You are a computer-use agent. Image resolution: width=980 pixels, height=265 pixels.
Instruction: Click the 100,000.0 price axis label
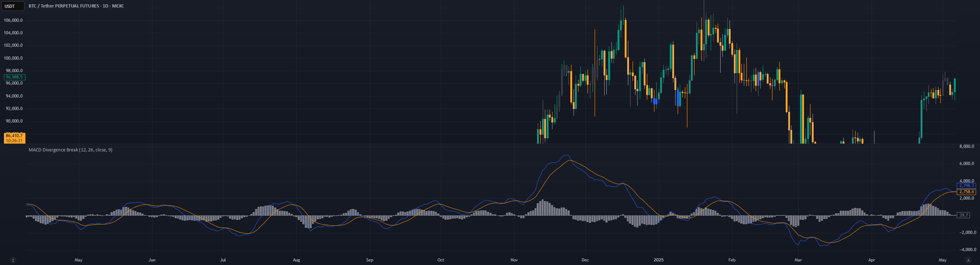click(x=13, y=58)
